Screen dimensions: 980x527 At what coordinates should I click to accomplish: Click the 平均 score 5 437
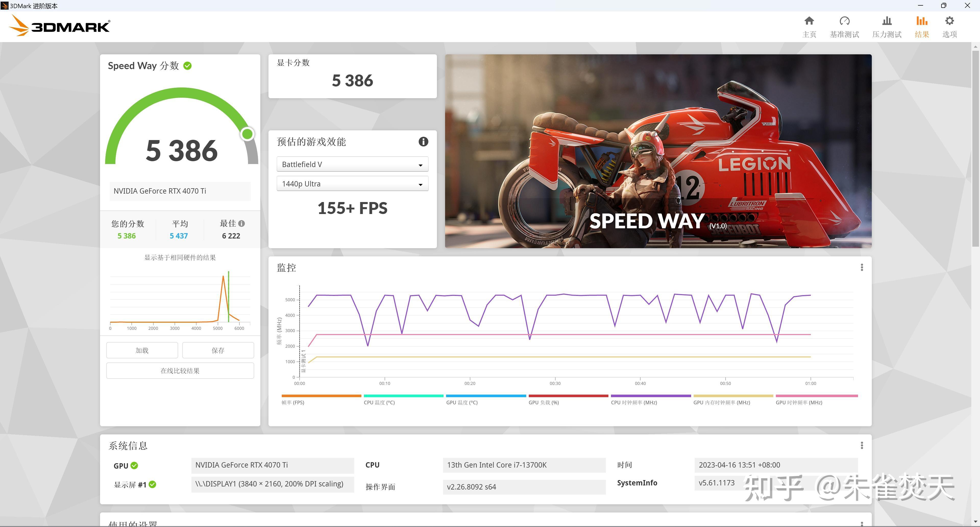pyautogui.click(x=179, y=236)
